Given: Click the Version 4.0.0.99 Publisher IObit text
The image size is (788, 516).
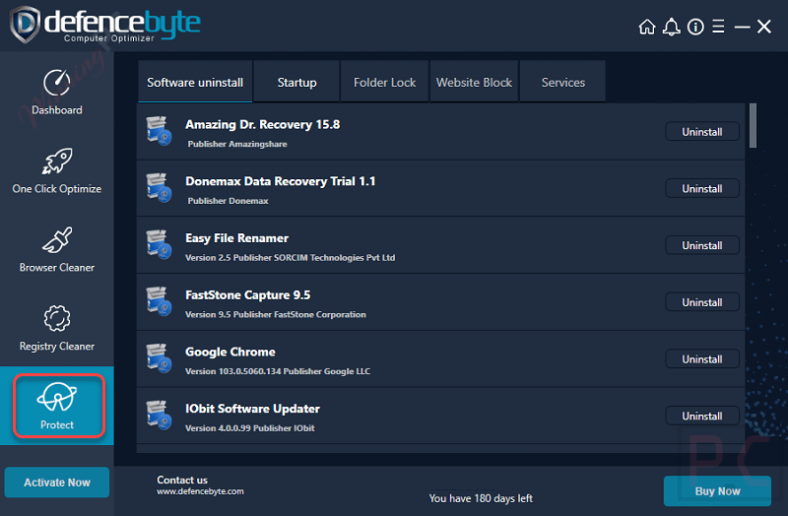Looking at the screenshot, I should click(x=250, y=428).
